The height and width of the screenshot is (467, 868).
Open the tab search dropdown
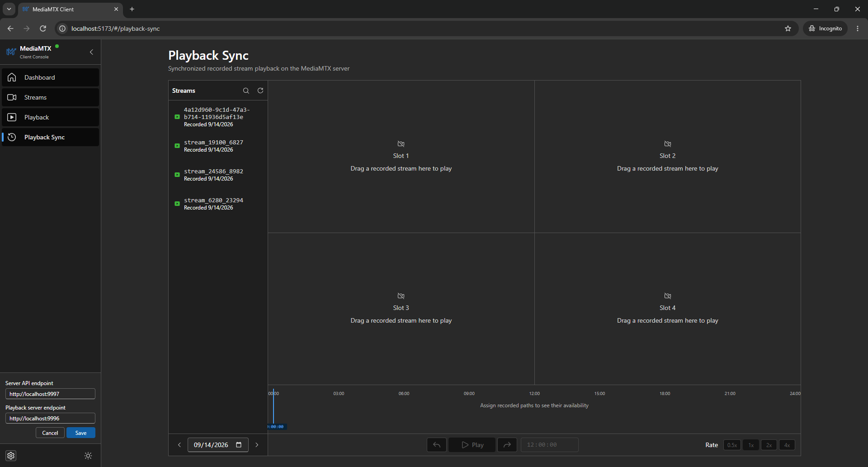click(9, 9)
